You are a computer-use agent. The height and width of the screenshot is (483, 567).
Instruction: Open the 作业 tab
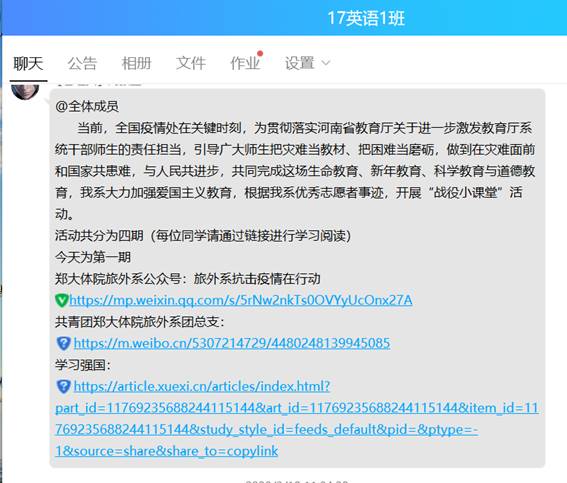tap(245, 63)
